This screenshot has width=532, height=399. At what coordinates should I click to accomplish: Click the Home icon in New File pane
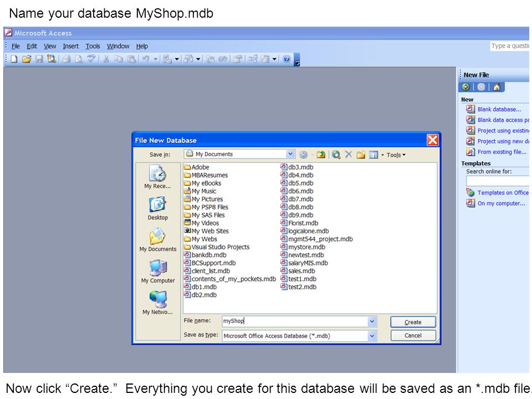point(497,87)
